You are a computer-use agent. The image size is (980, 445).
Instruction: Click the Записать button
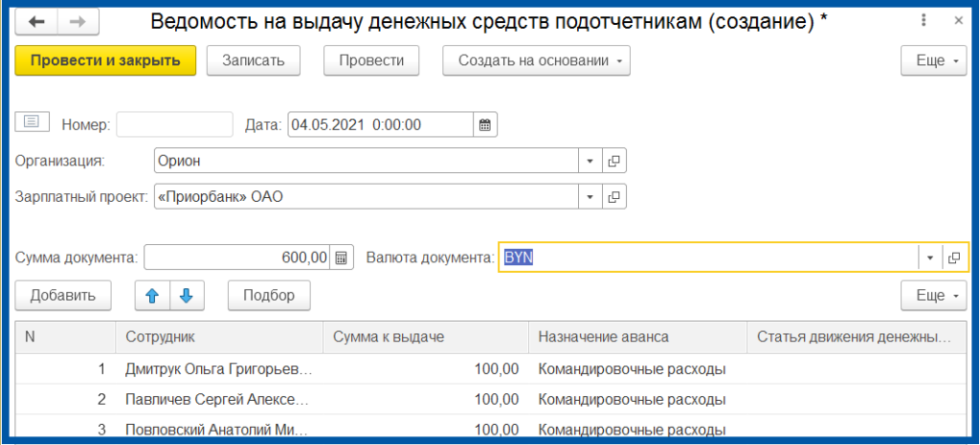coord(254,60)
